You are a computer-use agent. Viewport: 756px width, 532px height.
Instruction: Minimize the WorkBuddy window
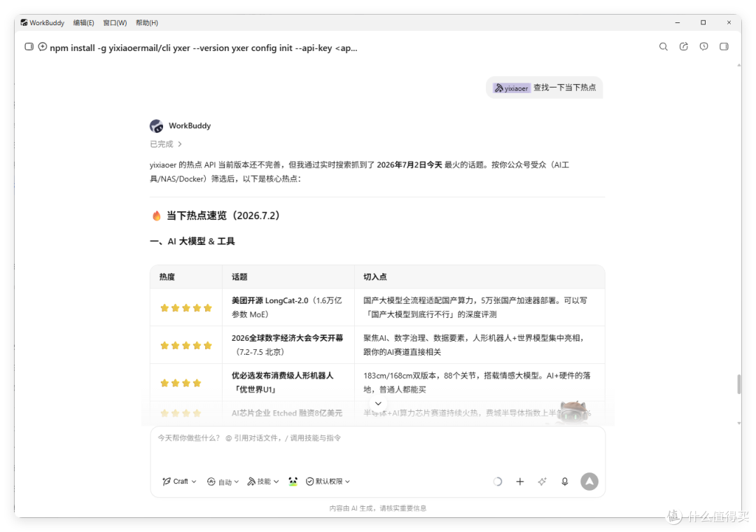[x=678, y=22]
